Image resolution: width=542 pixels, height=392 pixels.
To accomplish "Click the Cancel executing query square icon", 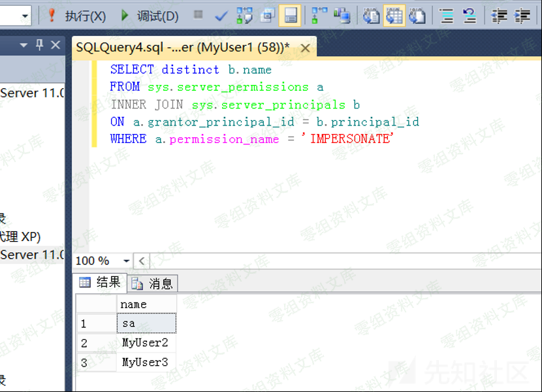I will tap(199, 15).
